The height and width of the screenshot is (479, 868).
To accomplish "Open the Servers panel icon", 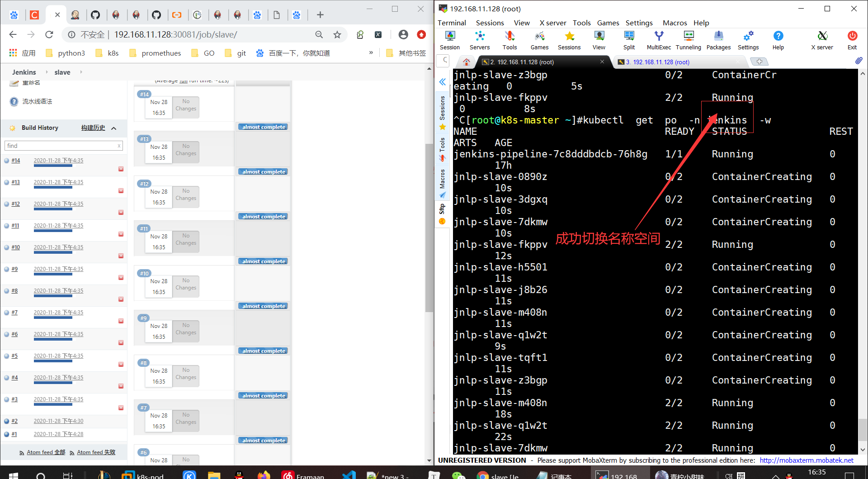I will [x=480, y=40].
